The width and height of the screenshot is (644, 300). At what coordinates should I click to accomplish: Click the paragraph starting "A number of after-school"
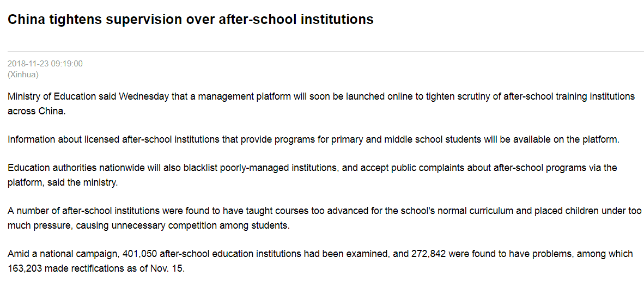coord(325,218)
